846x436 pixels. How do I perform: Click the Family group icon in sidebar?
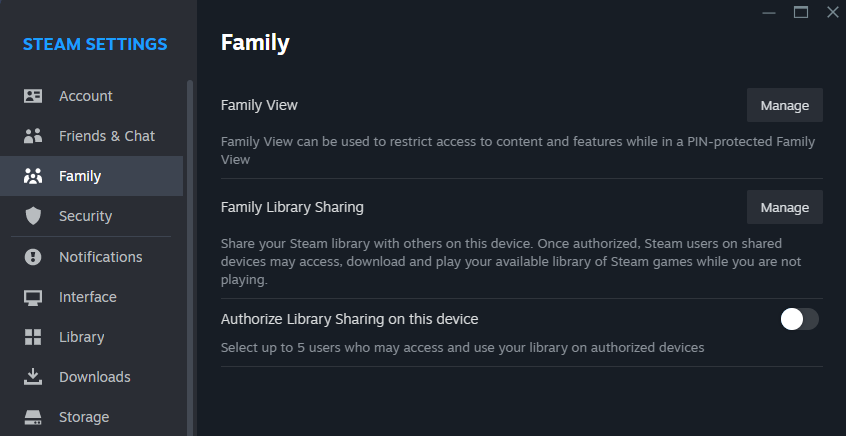point(33,176)
